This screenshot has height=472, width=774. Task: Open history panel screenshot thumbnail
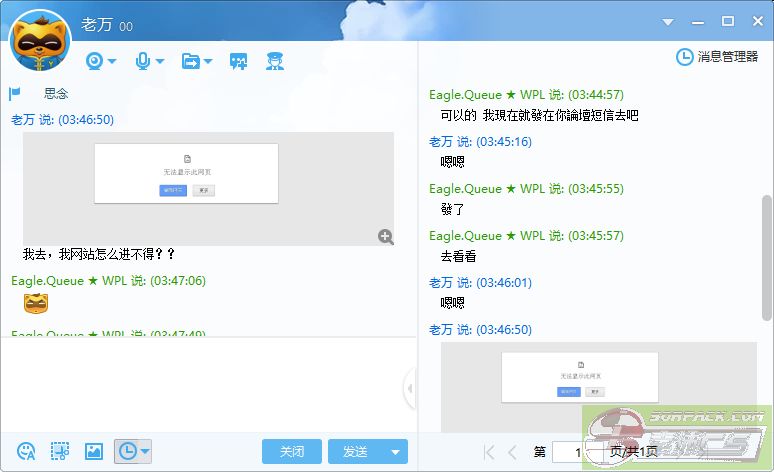point(598,388)
